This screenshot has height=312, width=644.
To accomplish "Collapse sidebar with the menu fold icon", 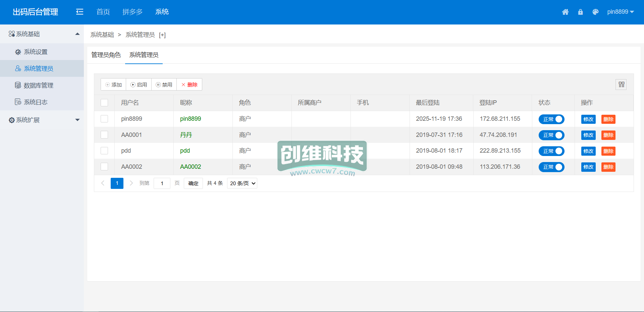I will tap(79, 12).
